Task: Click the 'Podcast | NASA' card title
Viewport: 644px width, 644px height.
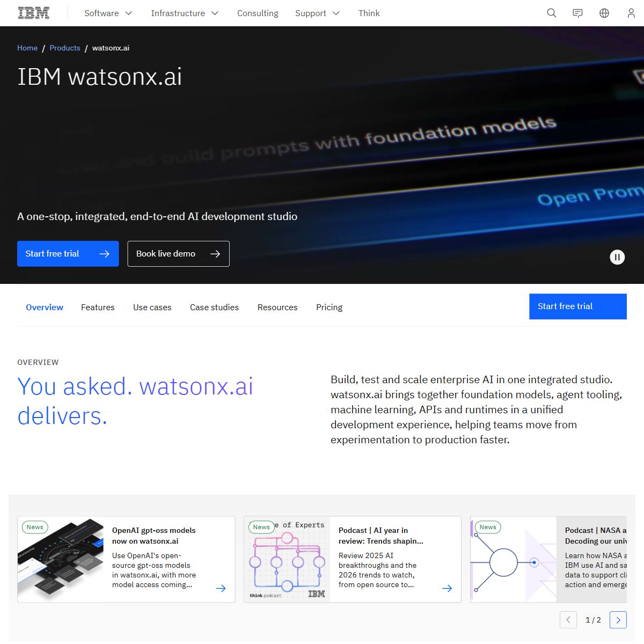Action: tap(596, 536)
